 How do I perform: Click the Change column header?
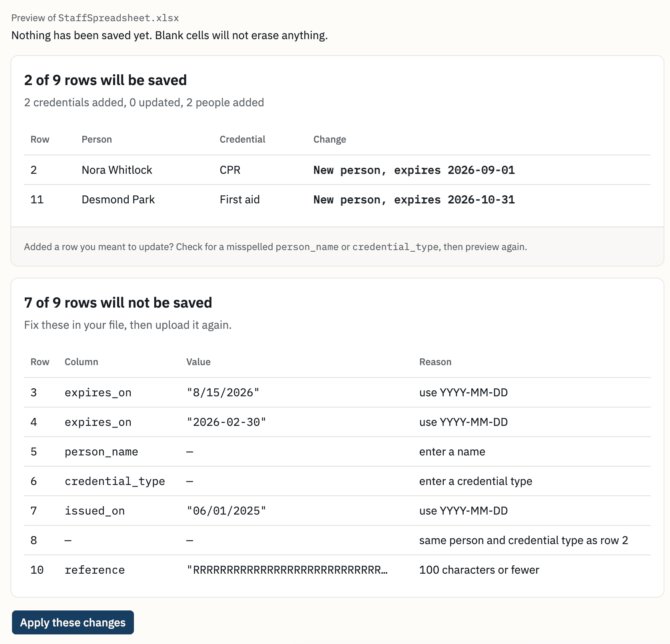(x=329, y=139)
